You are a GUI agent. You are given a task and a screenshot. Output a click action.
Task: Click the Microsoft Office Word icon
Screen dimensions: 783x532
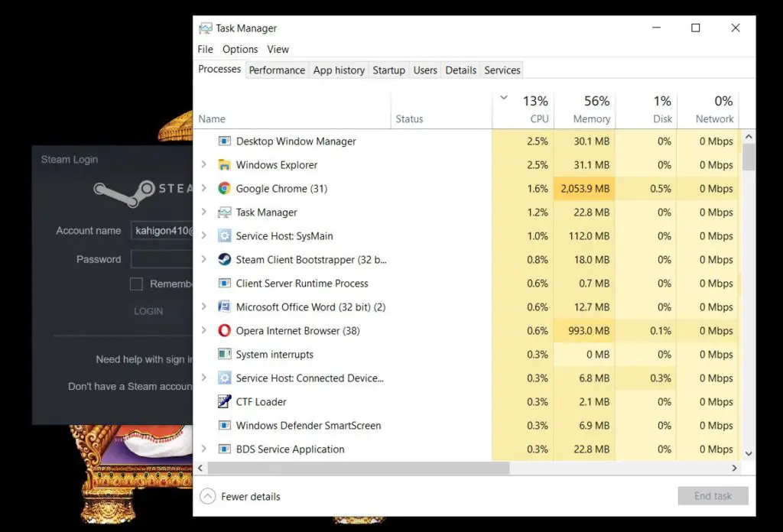[x=225, y=307]
